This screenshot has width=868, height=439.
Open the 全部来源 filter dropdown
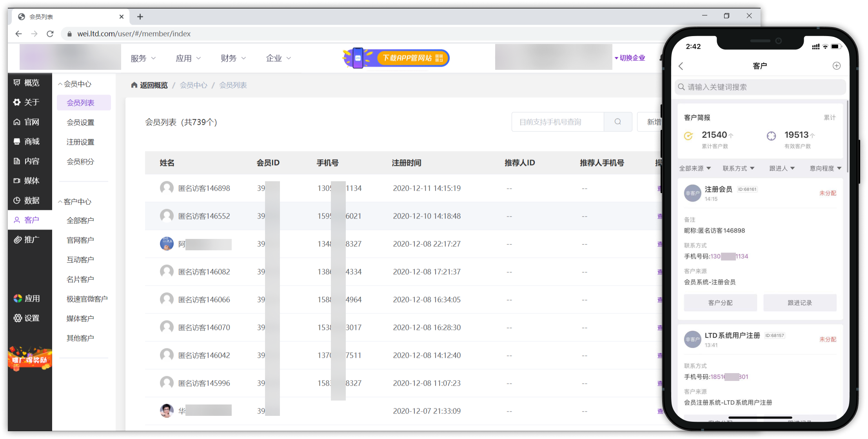click(x=695, y=168)
